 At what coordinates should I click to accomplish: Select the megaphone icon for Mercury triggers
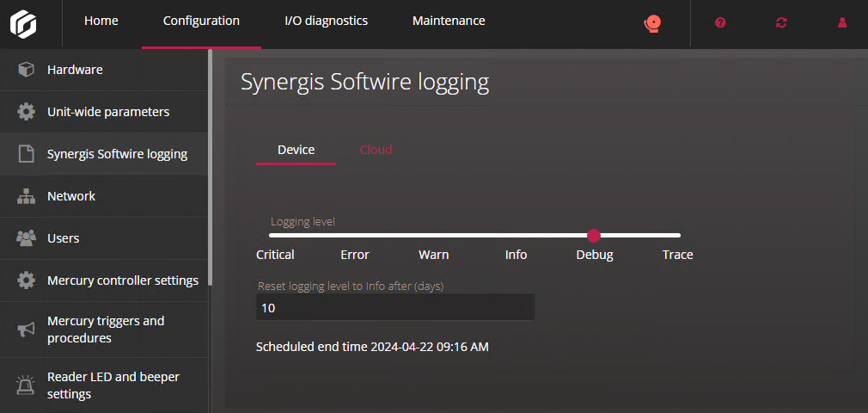coord(26,330)
